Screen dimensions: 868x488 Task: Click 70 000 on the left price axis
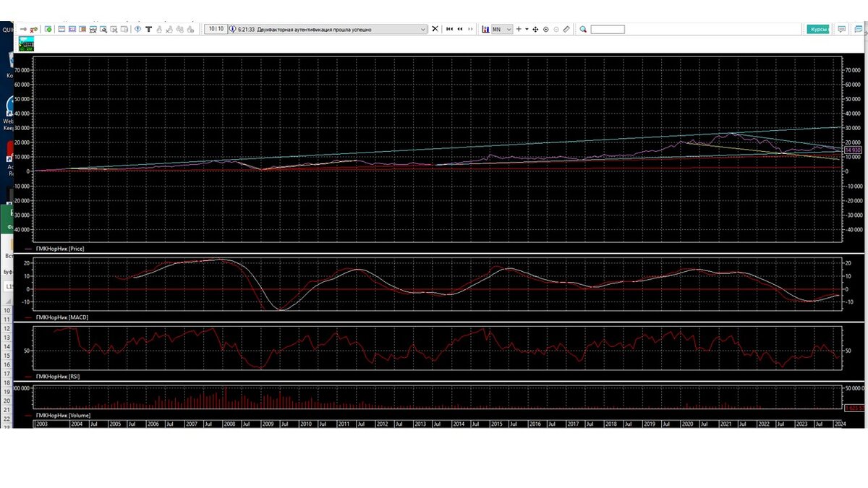[21, 70]
